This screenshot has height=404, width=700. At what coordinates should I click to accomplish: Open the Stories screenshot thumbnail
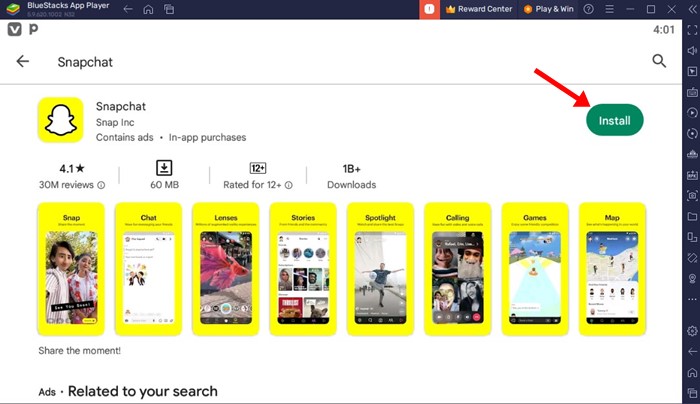click(x=303, y=269)
